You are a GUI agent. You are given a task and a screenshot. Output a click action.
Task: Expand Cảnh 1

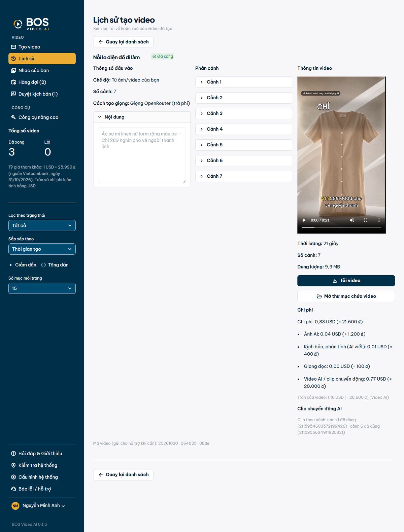pos(244,82)
